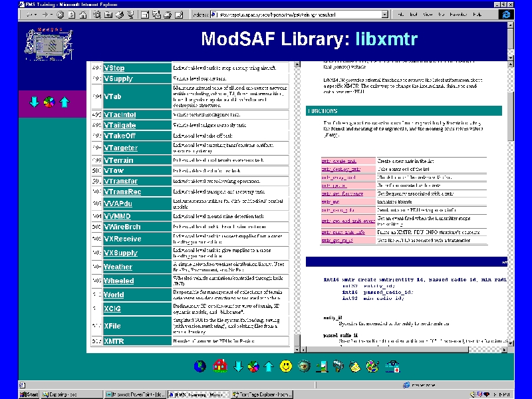Click the Internet Explorer logo icon
Image resolution: width=532 pixels, height=399 pixels.
pyautogui.click(x=506, y=14)
